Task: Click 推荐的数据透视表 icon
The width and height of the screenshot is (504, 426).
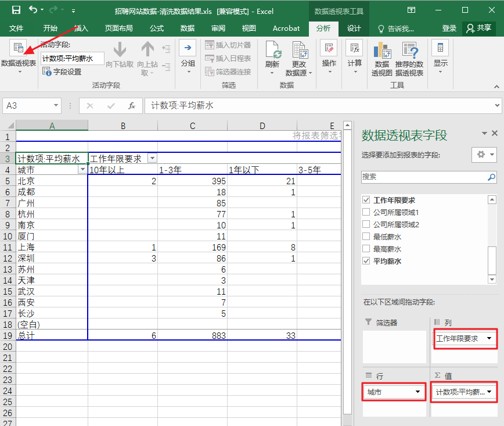Action: tap(409, 50)
